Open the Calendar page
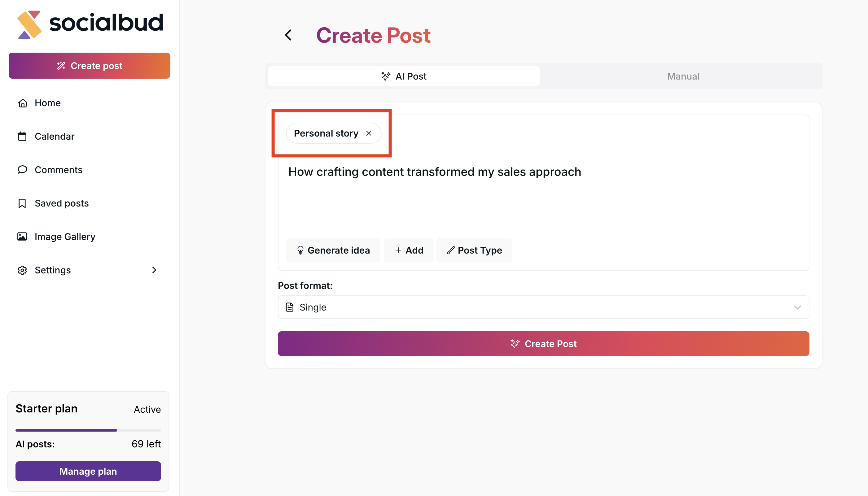Image resolution: width=868 pixels, height=496 pixels. [x=54, y=136]
